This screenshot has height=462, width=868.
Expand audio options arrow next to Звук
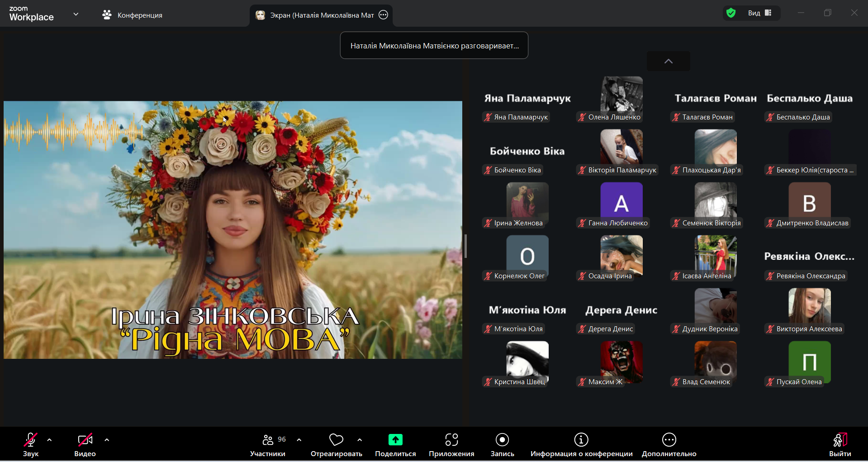coord(49,440)
